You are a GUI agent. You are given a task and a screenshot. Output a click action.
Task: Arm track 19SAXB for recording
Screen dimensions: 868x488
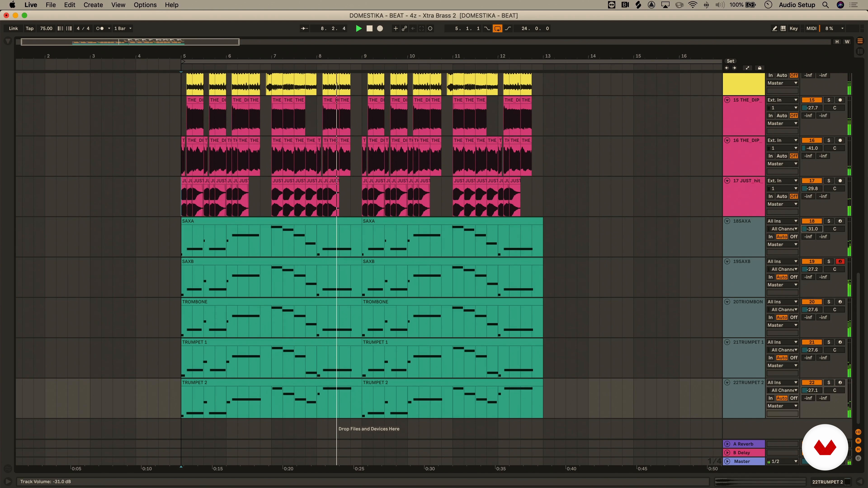point(840,261)
